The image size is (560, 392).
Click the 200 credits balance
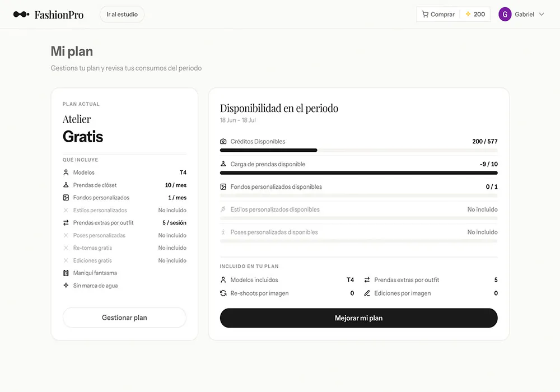coord(479,15)
